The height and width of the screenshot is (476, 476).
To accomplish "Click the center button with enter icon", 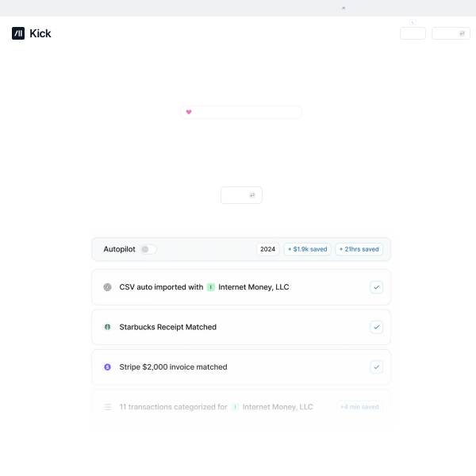I will [241, 195].
